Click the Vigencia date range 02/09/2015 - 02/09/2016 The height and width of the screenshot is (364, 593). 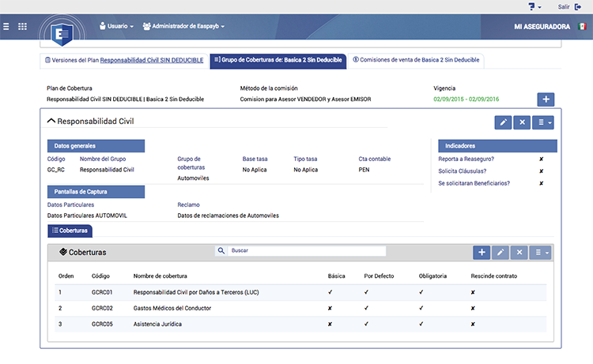(x=466, y=99)
